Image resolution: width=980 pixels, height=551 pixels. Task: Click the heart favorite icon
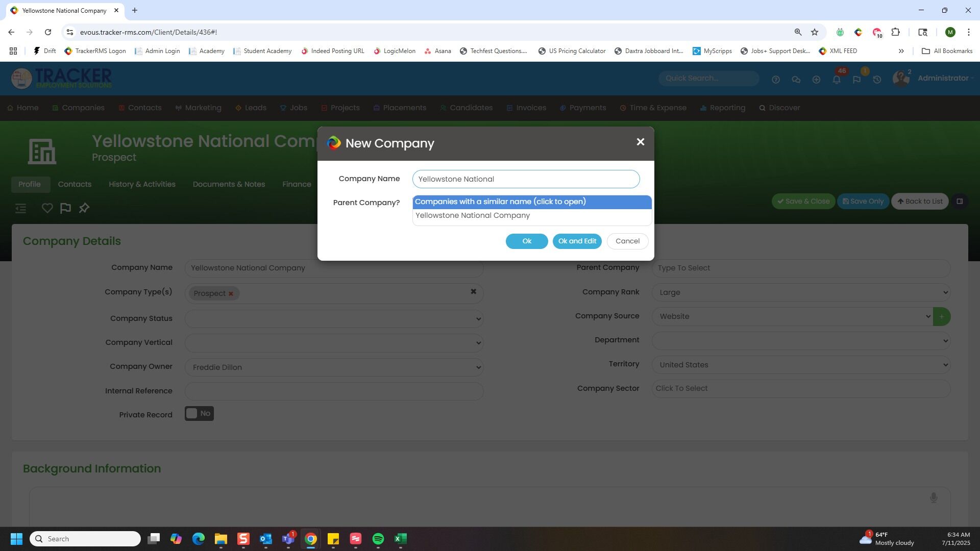[47, 208]
